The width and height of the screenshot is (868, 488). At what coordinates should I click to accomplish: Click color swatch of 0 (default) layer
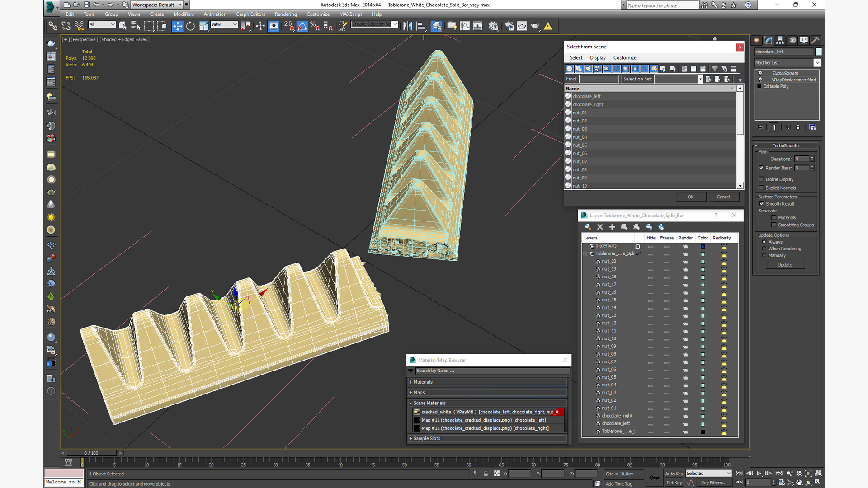pos(703,246)
